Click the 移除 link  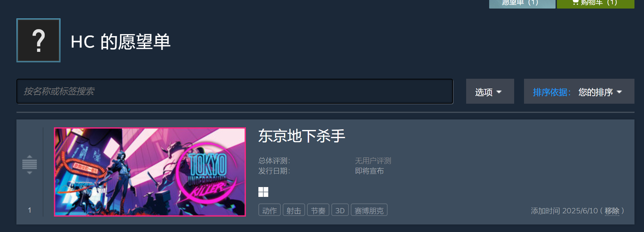[612, 211]
